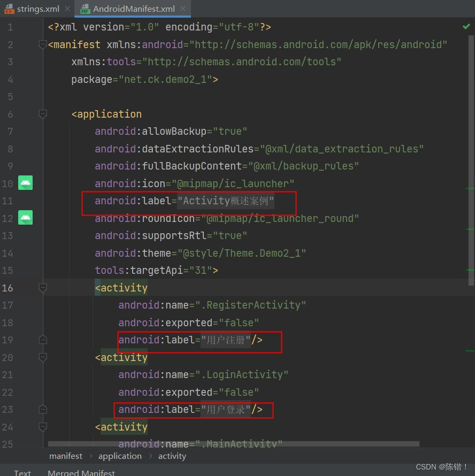Click the AndroidManifest.xml MF file icon

(x=85, y=9)
